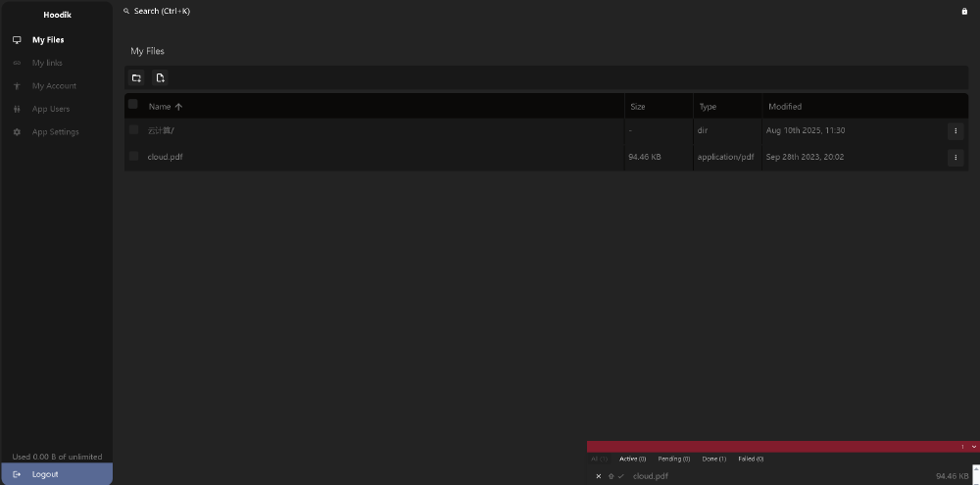Click the Logout button
The height and width of the screenshot is (485, 980).
click(x=57, y=474)
